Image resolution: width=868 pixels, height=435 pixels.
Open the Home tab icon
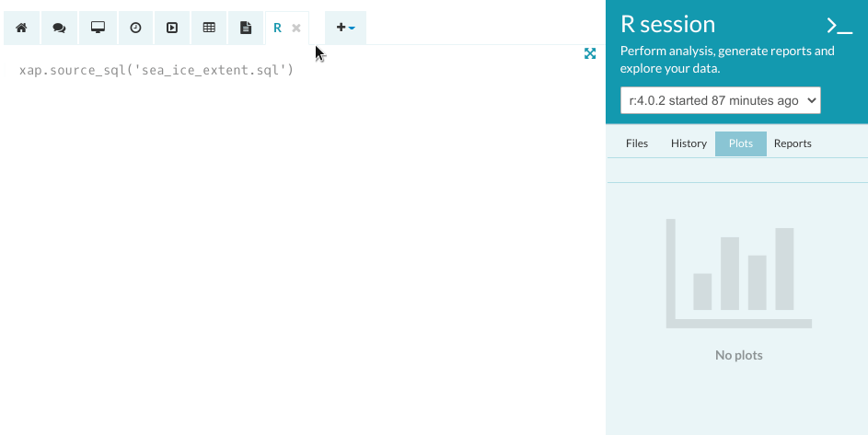pyautogui.click(x=21, y=29)
